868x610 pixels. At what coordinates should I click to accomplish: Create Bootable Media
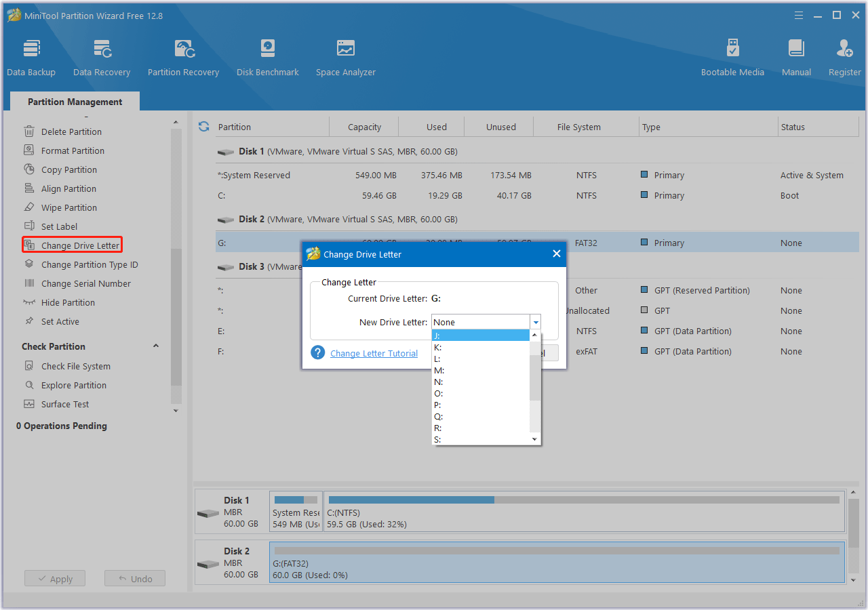tap(732, 56)
